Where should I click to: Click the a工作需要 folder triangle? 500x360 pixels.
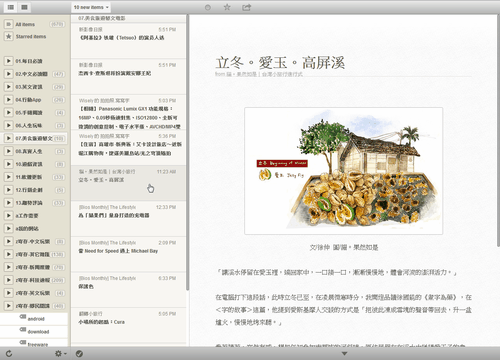click(8, 215)
